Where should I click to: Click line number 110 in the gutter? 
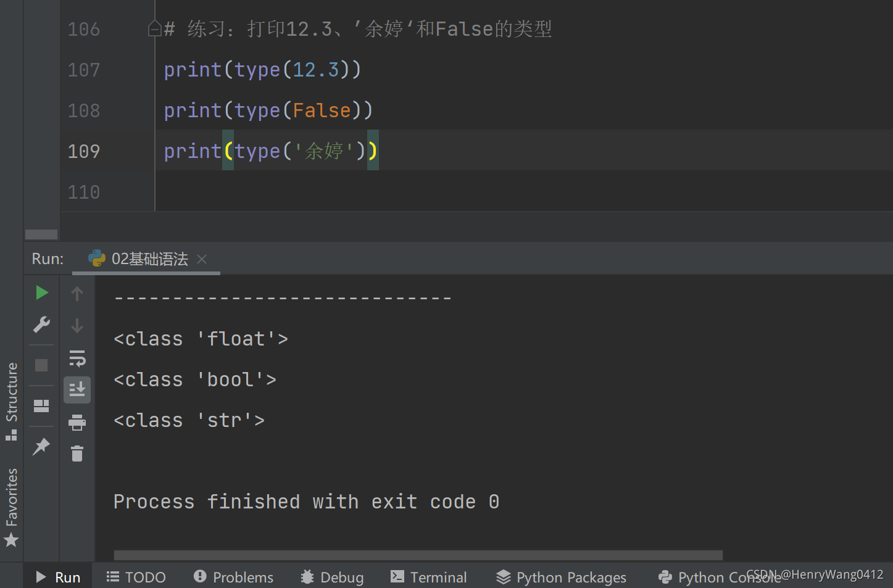coord(84,192)
